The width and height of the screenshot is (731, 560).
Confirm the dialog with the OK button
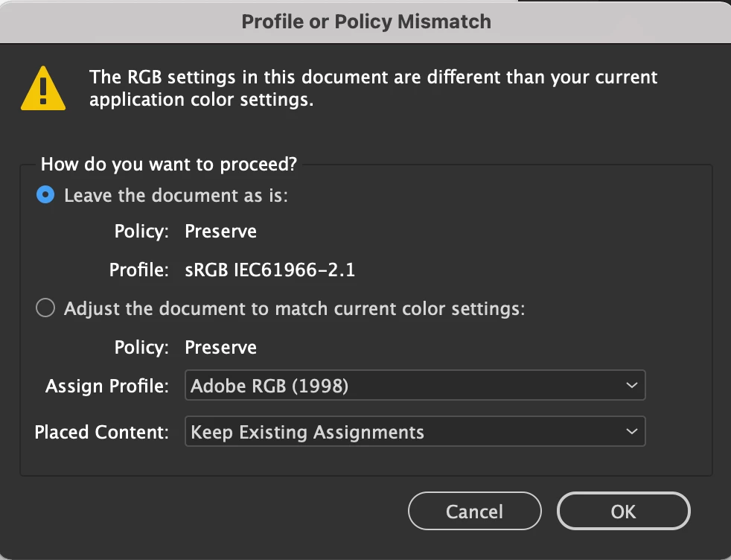click(x=623, y=512)
